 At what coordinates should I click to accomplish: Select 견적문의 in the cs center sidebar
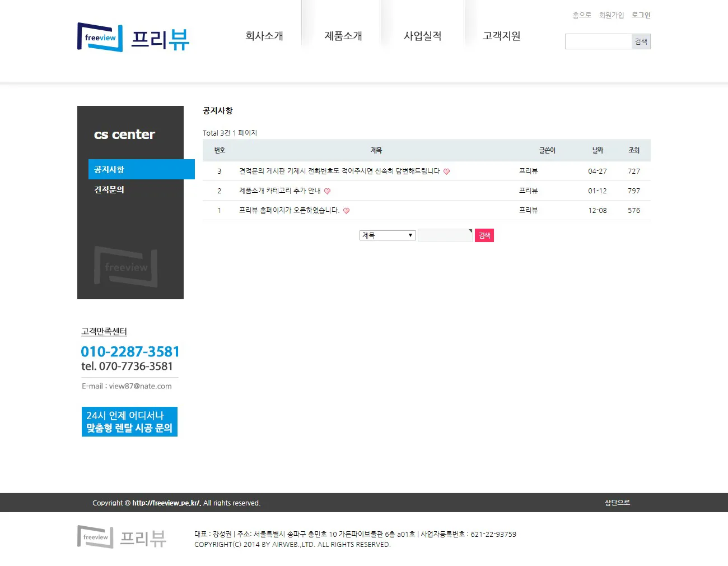(x=109, y=189)
